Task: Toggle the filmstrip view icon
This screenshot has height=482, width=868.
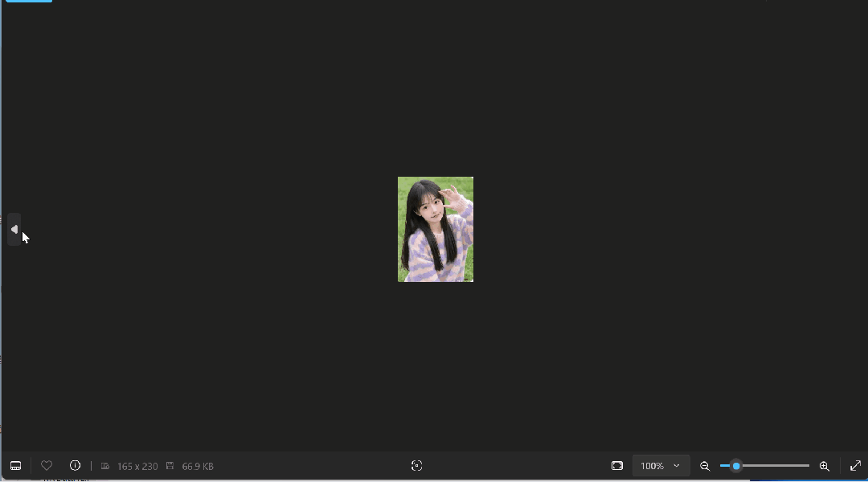Action: coord(15,466)
